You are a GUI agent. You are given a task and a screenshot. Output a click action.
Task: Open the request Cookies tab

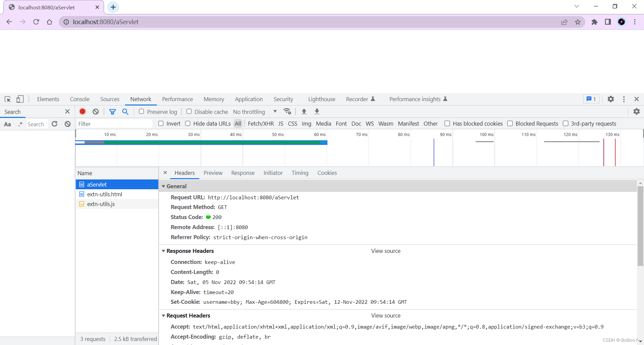coord(327,173)
